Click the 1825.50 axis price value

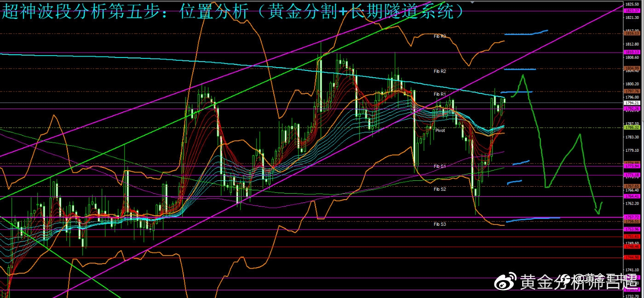point(632,4)
